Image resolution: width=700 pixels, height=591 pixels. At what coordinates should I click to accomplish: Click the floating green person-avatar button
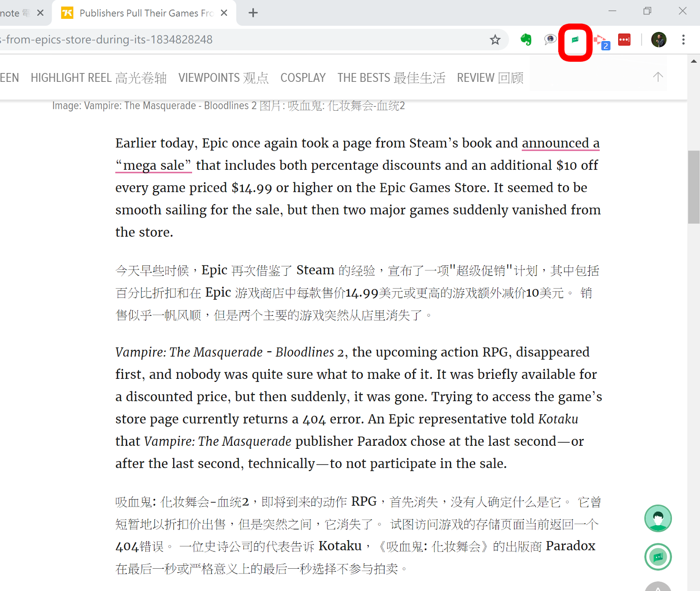658,518
